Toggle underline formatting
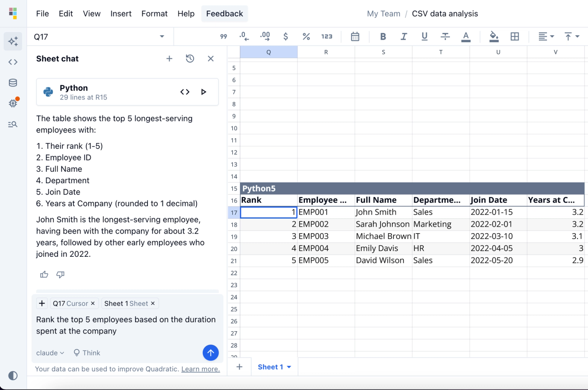 pyautogui.click(x=424, y=37)
